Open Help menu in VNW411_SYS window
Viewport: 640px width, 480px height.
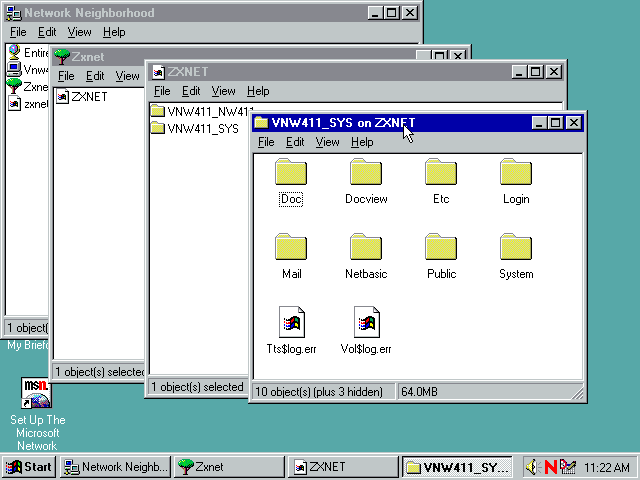click(362, 142)
